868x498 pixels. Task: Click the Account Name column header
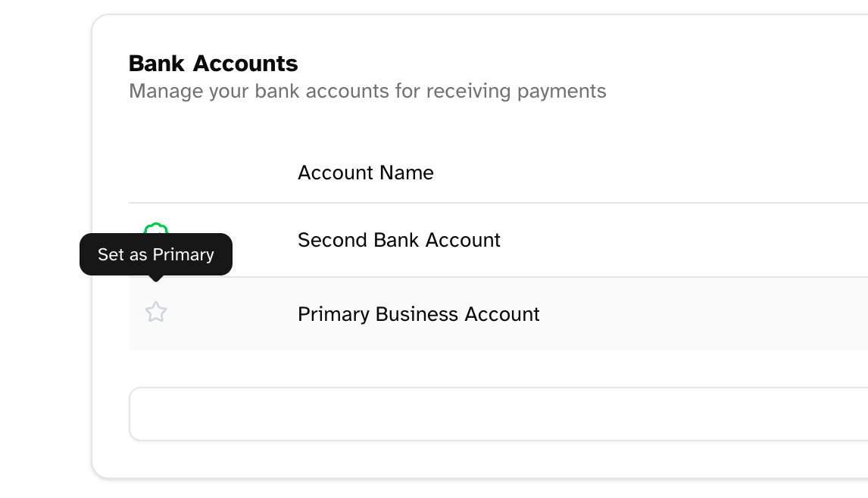pos(365,173)
